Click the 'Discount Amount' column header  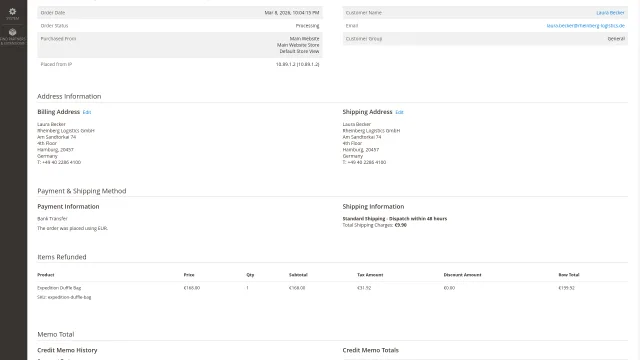point(462,275)
